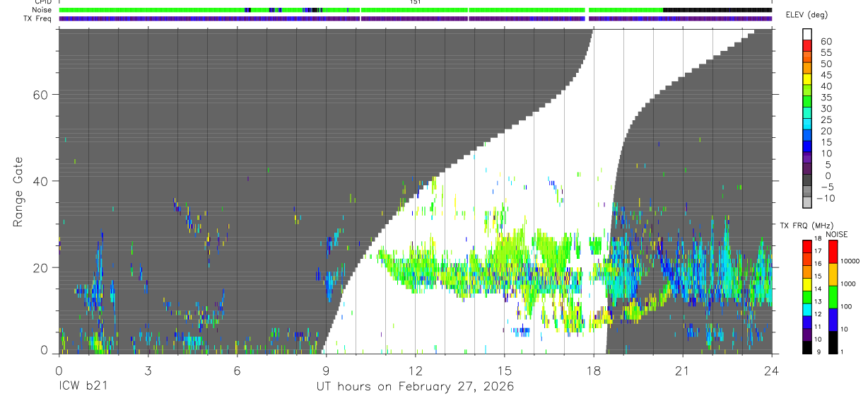This screenshot has height=401, width=868.
Task: Click the '3' tick on UT hours axis
Action: click(148, 370)
